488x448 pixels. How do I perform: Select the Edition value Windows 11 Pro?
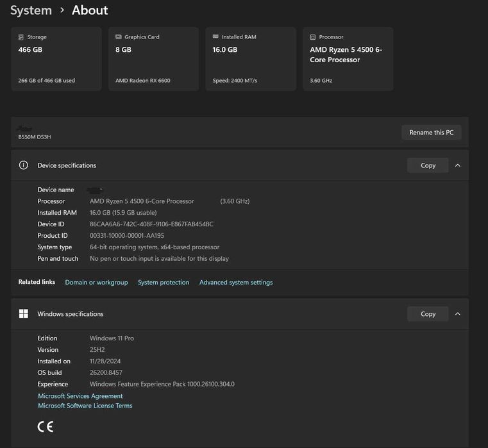click(112, 338)
